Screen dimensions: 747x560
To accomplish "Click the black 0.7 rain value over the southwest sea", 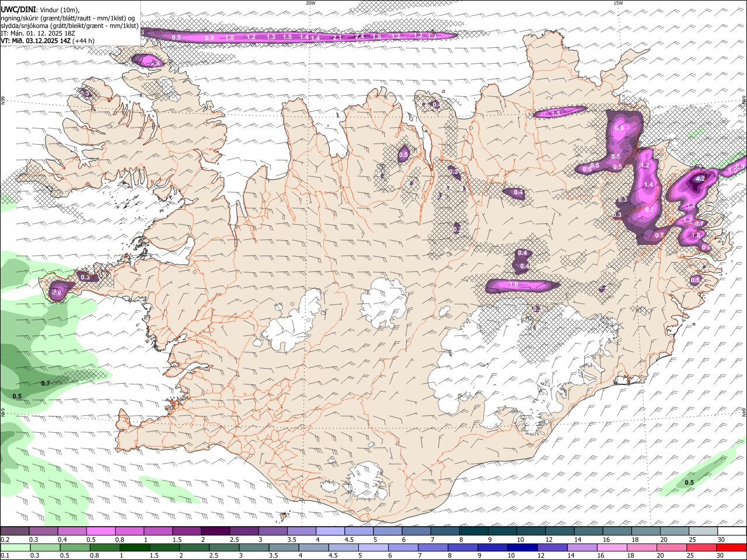I will pos(46,383).
